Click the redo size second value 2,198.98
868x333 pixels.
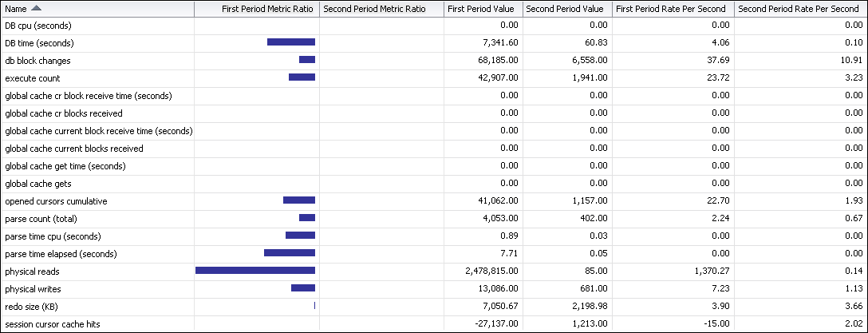(590, 307)
